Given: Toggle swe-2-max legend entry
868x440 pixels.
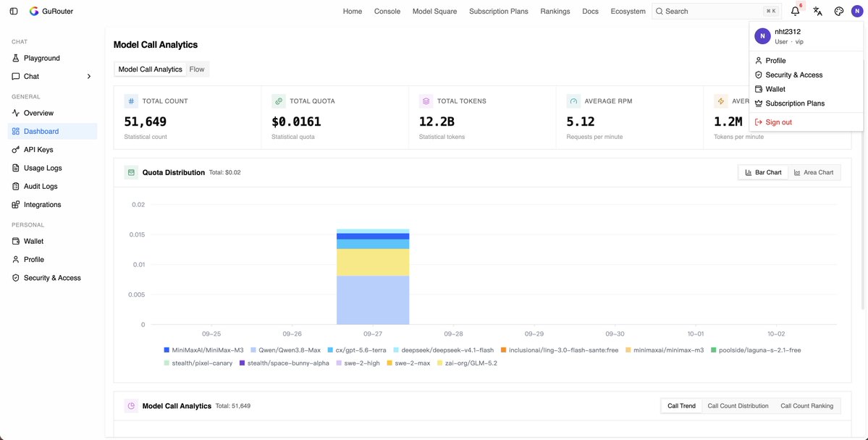Looking at the screenshot, I should click(408, 363).
